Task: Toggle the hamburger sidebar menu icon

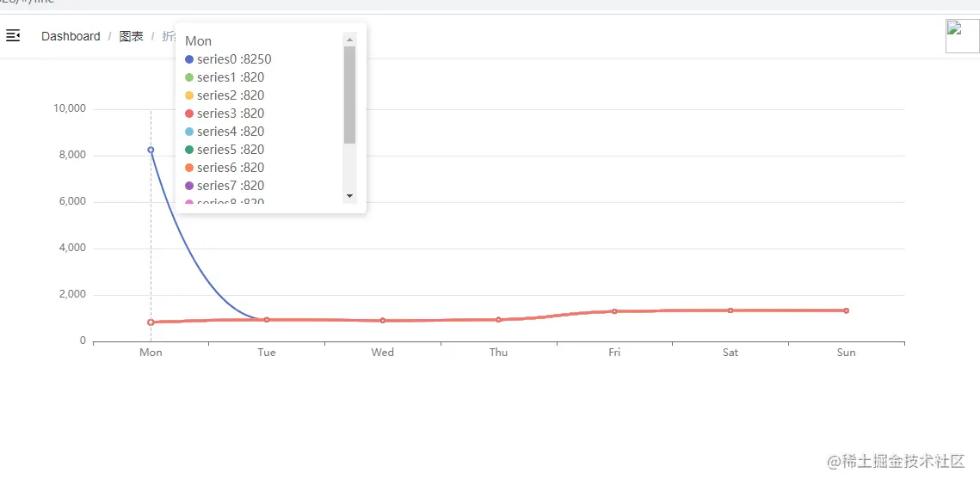Action: [13, 35]
